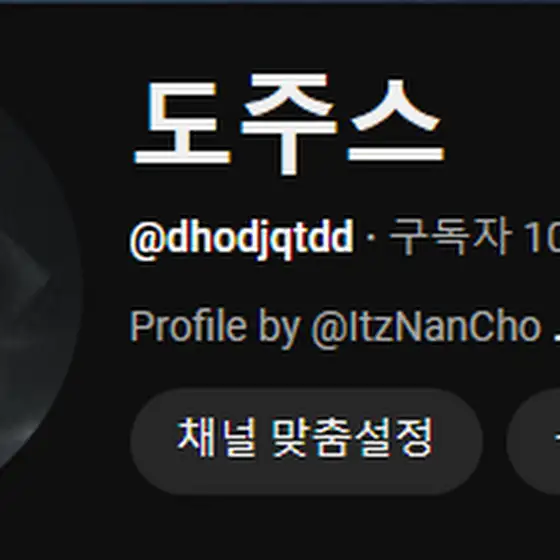Click the word Profile in channel description
The height and width of the screenshot is (560, 560).
pyautogui.click(x=188, y=326)
